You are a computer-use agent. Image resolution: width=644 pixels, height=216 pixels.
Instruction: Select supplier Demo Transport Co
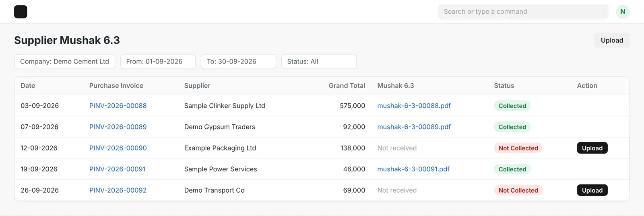tap(215, 190)
